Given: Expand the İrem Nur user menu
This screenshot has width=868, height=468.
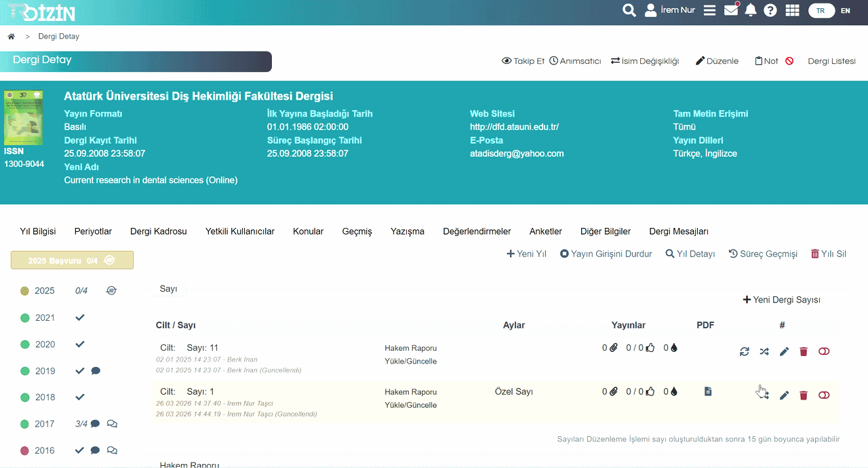Looking at the screenshot, I should 670,10.
